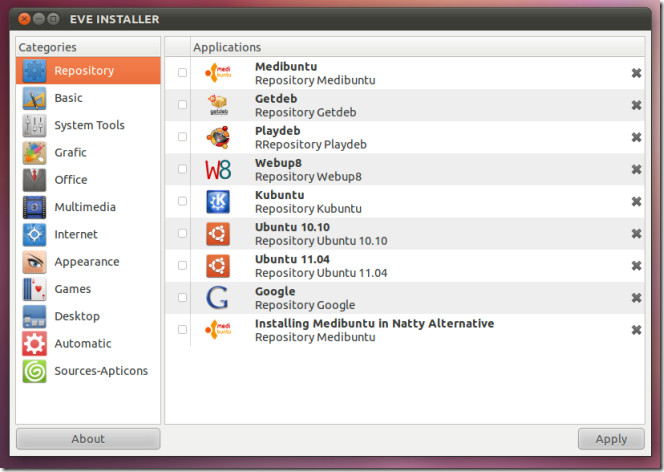Remove Webup8 using its X icon
The image size is (664, 472).
click(636, 169)
